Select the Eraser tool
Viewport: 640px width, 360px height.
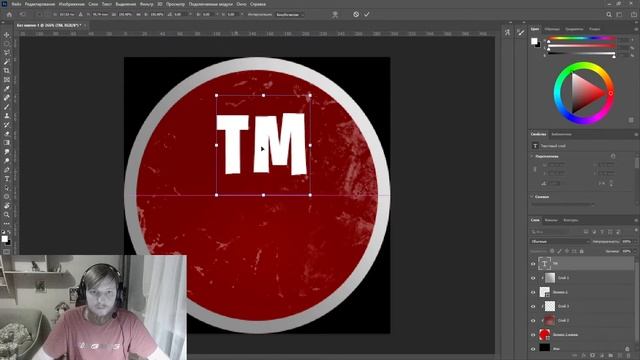coord(7,134)
